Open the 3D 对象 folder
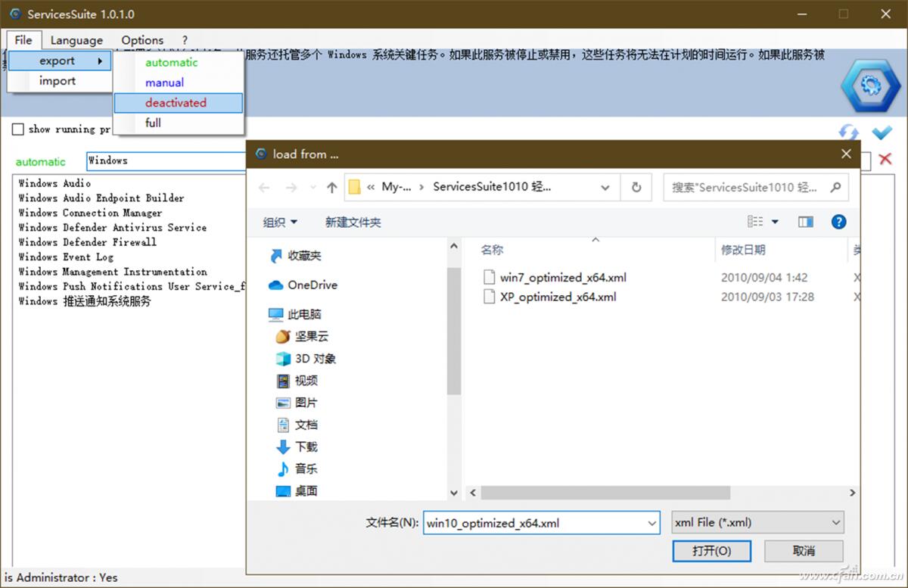Screen dimensions: 908x588 315,359
